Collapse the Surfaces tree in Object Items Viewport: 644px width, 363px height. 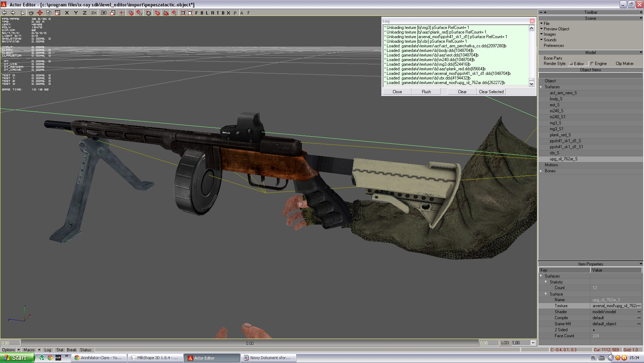(x=541, y=87)
